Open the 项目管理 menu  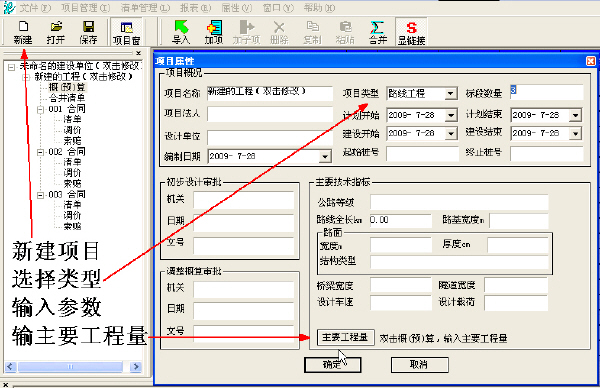pyautogui.click(x=85, y=8)
